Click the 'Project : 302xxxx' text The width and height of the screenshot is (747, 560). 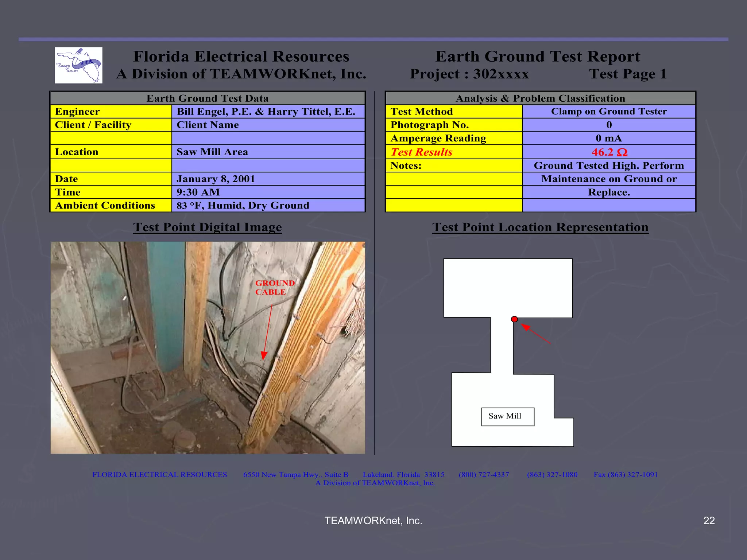tap(469, 74)
